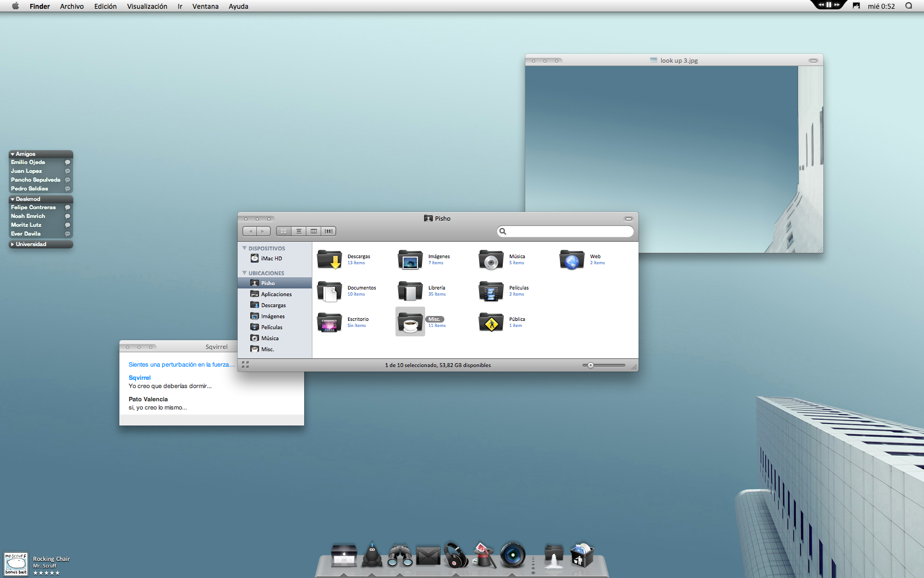924x578 pixels.
Task: Click the Mr. Scruff album art thumbnail
Action: click(x=15, y=564)
